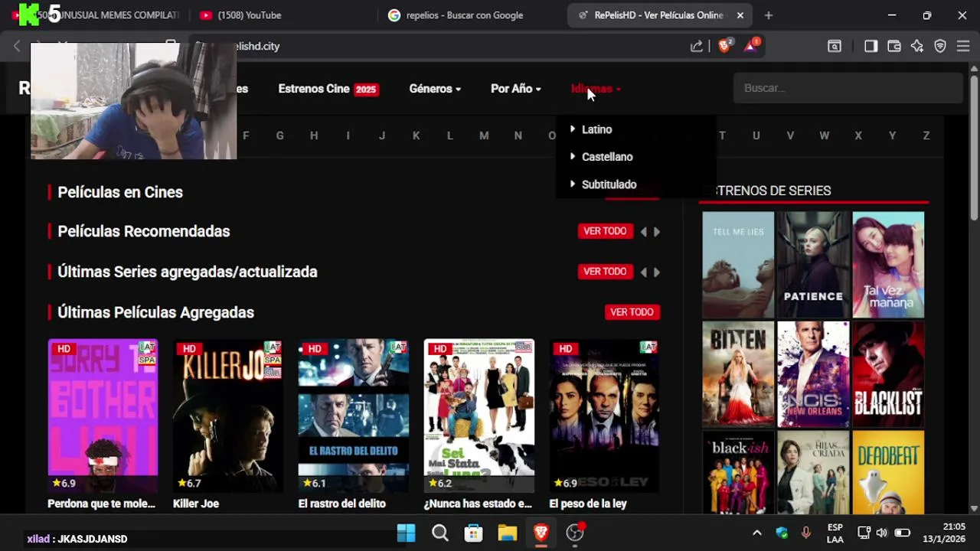
Task: Select Subtitulado language option
Action: click(609, 184)
